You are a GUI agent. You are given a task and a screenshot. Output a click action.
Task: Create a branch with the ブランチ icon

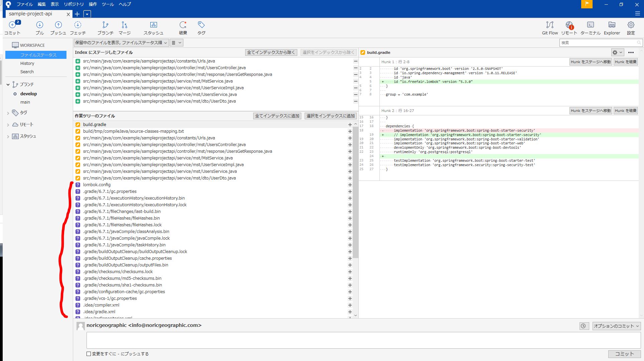(105, 28)
